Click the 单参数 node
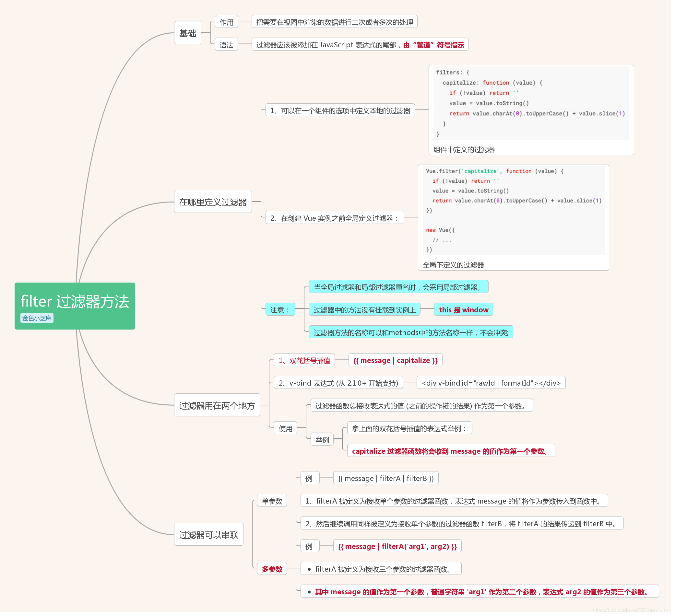675x616 pixels. click(272, 501)
